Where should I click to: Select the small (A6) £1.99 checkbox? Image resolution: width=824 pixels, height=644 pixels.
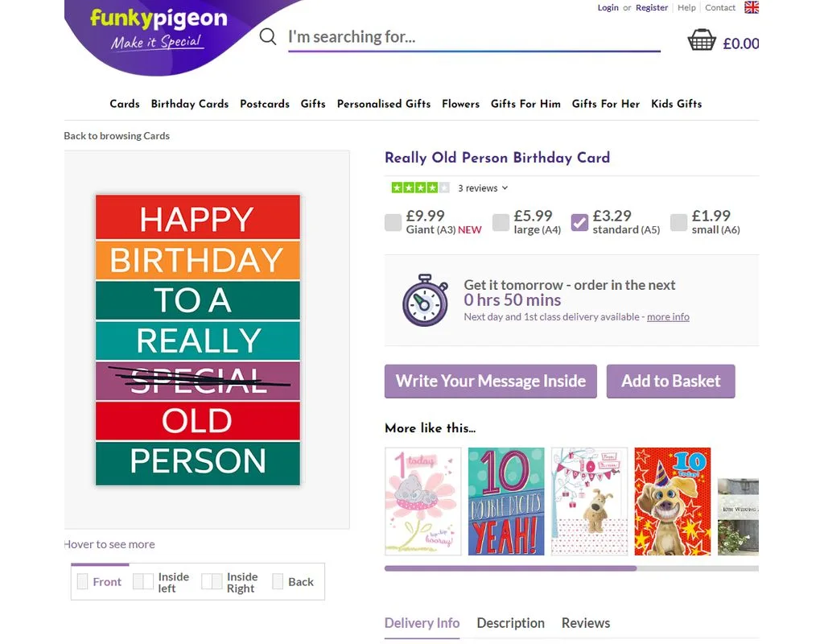pos(679,223)
